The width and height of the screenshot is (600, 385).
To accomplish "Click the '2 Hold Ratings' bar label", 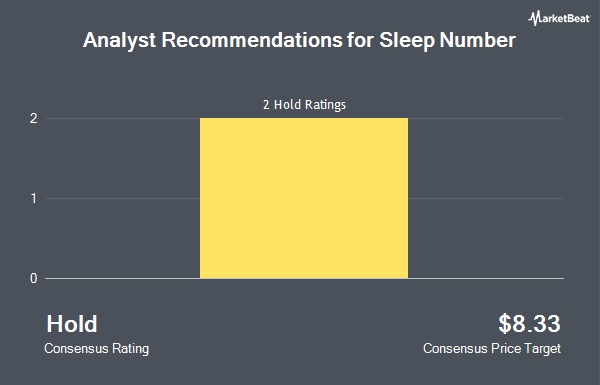I will (x=304, y=105).
